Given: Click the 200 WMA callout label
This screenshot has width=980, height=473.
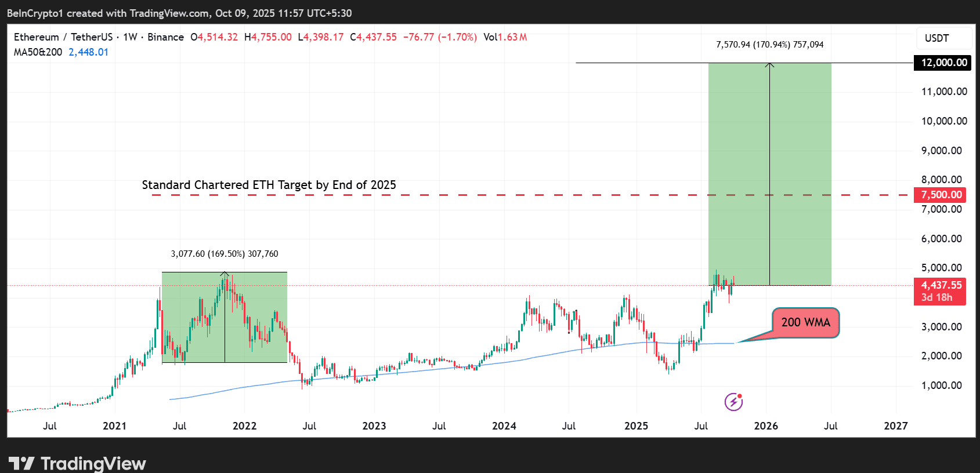Looking at the screenshot, I should click(805, 322).
